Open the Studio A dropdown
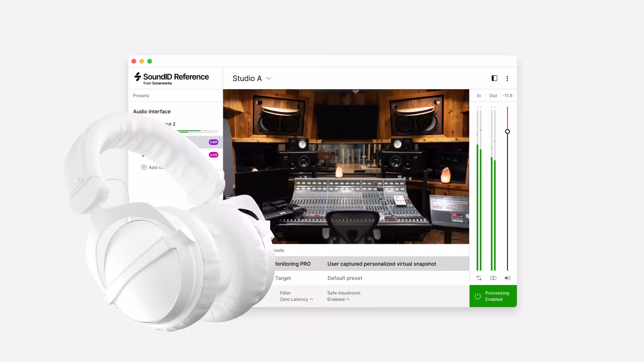Screen dimensions: 644x362 click(252, 78)
